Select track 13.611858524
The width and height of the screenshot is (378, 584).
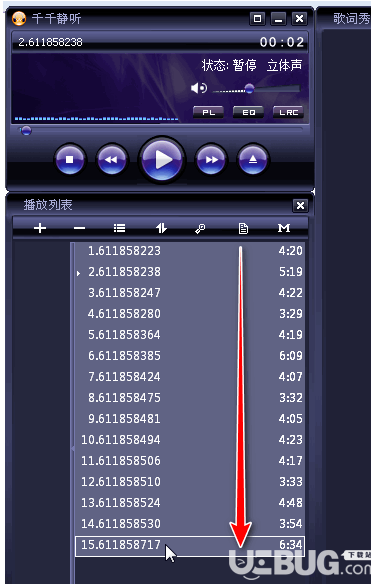(190, 503)
